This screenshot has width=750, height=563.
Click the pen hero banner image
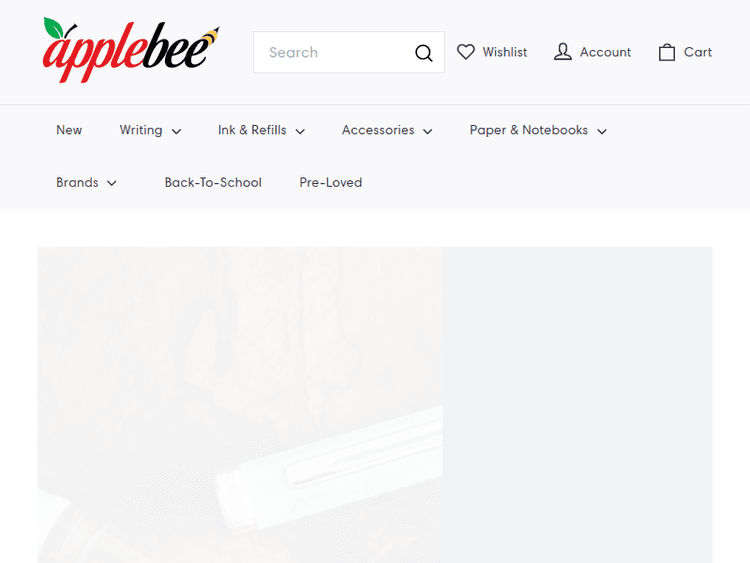pos(240,405)
